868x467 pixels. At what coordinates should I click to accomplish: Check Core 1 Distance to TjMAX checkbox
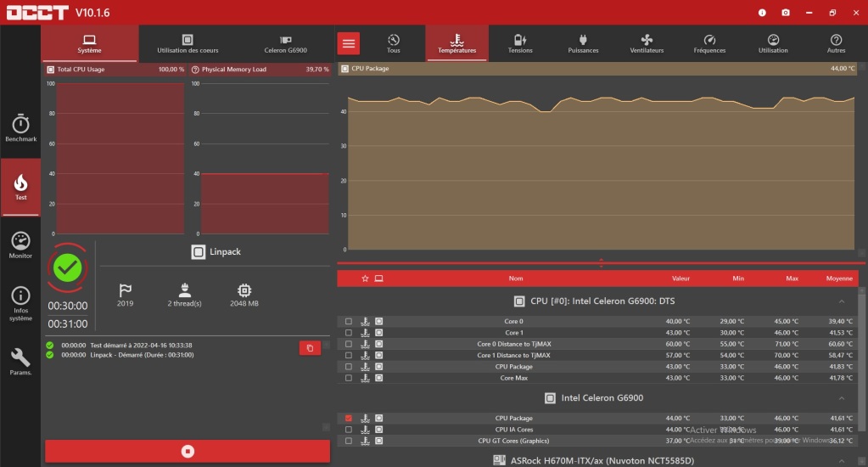[x=348, y=355]
